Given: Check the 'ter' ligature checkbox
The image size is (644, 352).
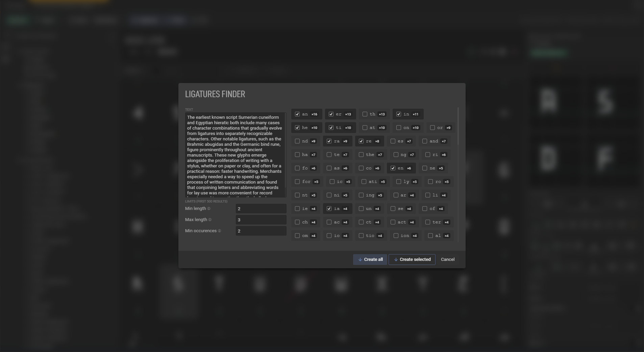Looking at the screenshot, I should [428, 222].
